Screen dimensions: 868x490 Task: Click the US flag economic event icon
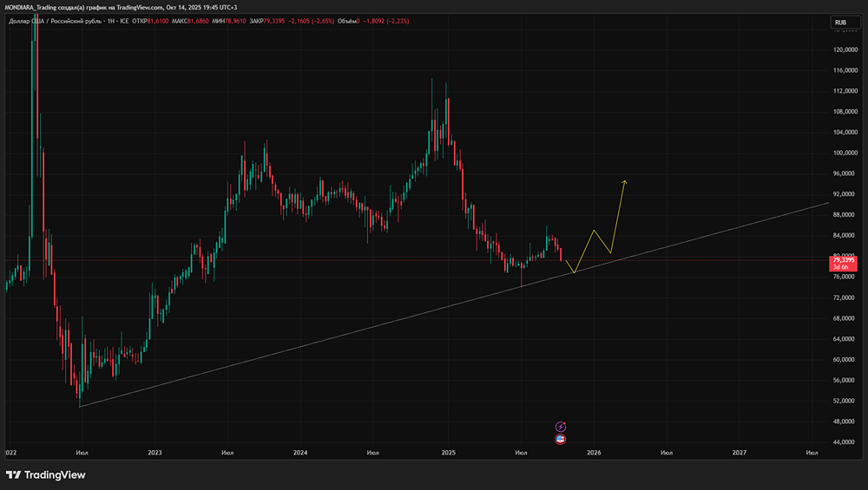(x=560, y=439)
